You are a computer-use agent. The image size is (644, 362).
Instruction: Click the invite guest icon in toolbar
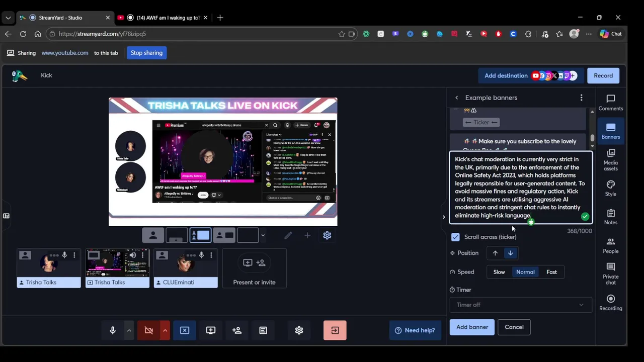point(237,330)
